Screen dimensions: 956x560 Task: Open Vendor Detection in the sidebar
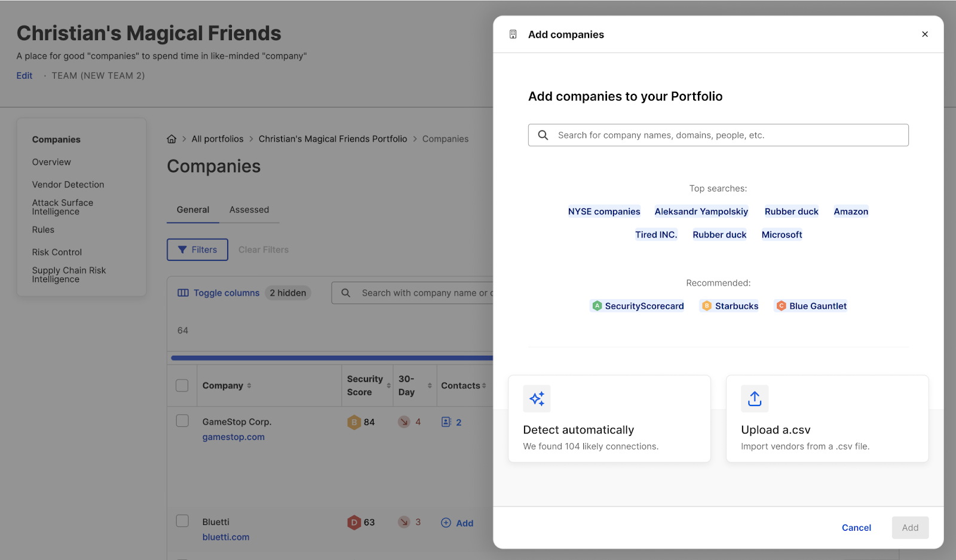pyautogui.click(x=68, y=185)
